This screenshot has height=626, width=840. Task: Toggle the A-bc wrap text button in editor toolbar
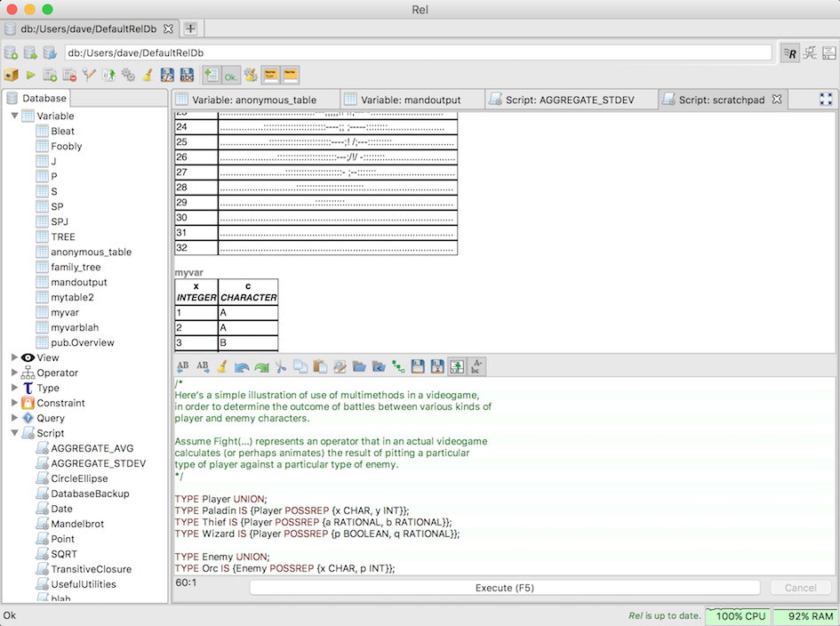pyautogui.click(x=477, y=365)
